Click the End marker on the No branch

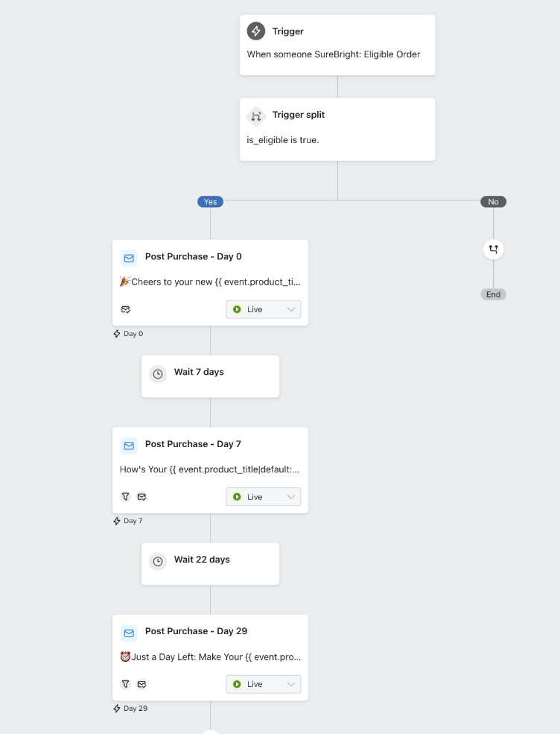tap(493, 294)
